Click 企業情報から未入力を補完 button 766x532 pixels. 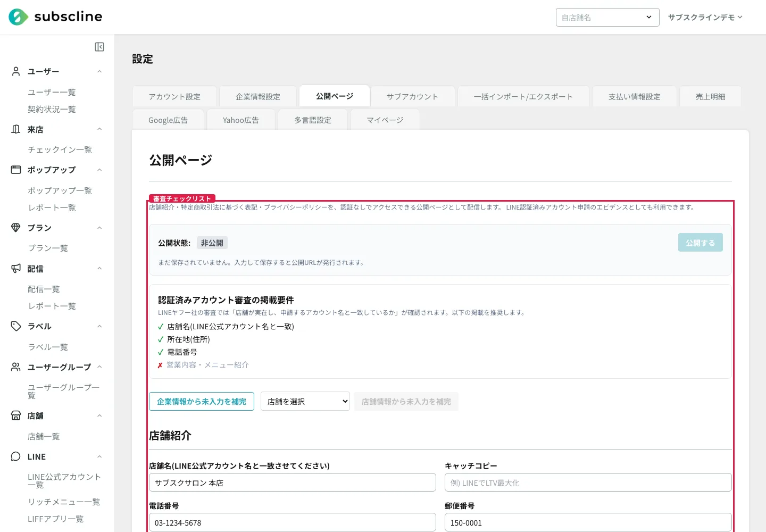[x=202, y=401]
